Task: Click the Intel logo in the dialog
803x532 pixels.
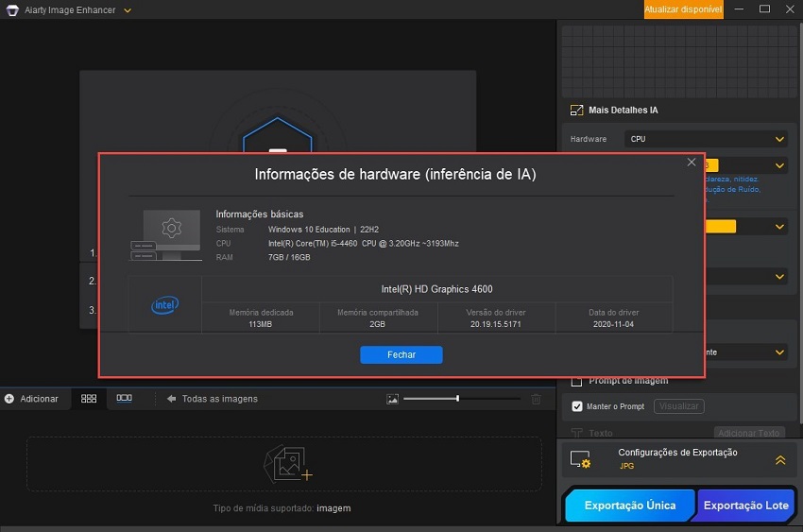Action: click(165, 305)
